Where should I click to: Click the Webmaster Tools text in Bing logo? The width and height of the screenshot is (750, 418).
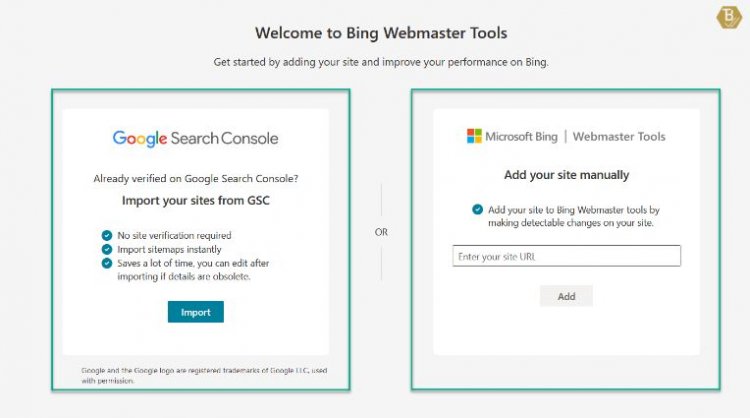[619, 137]
